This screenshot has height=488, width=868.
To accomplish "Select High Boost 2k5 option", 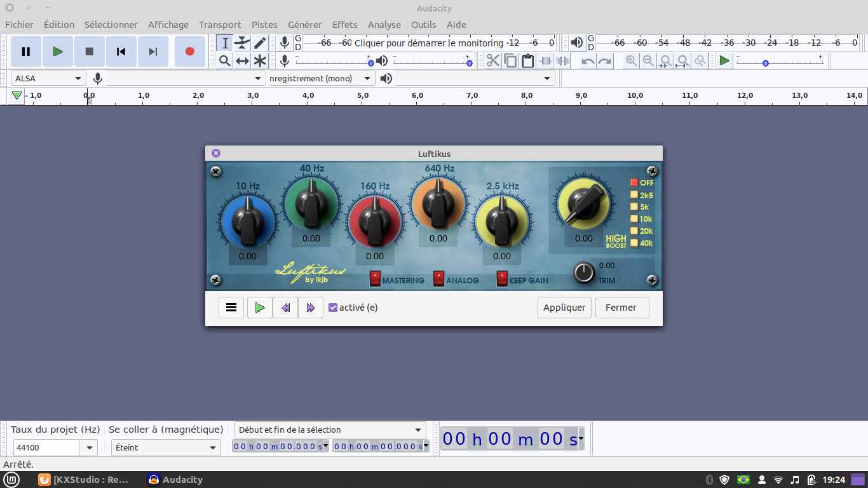I will (x=634, y=195).
